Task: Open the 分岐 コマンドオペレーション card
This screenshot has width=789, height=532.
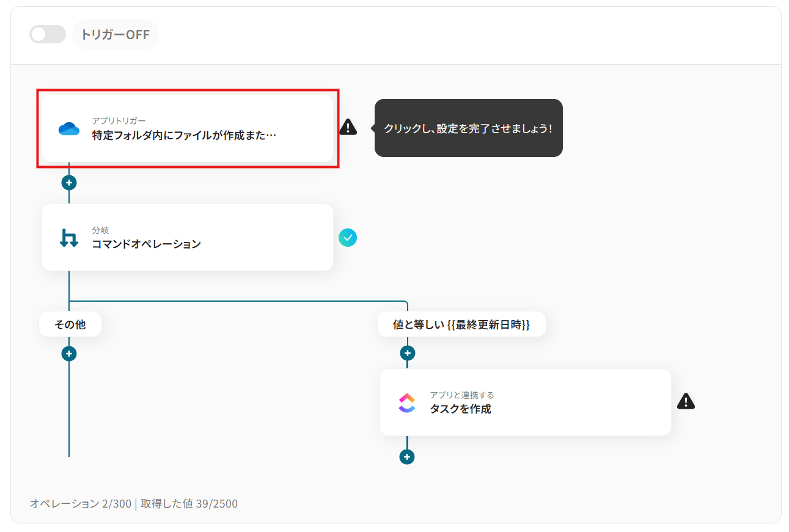Action: click(188, 238)
